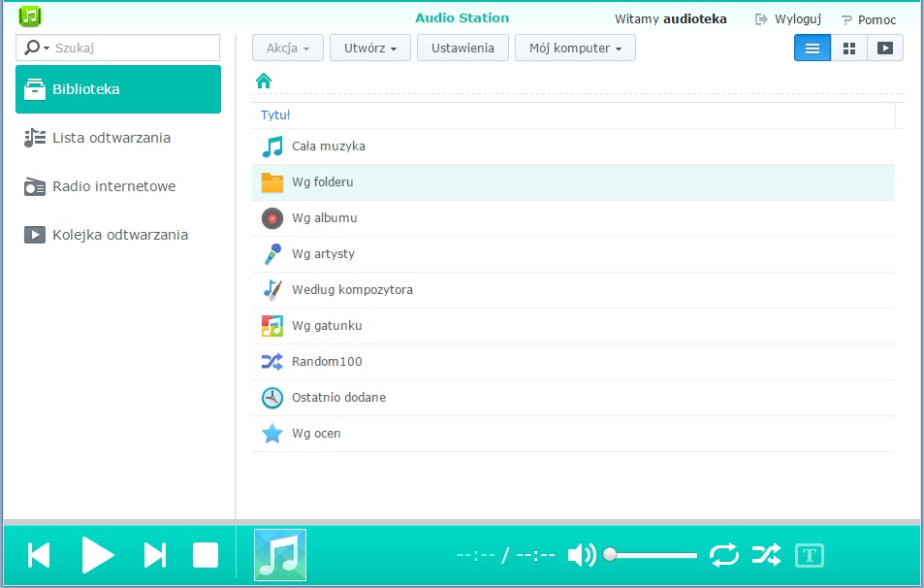Image resolution: width=924 pixels, height=588 pixels.
Task: Open the lyrics T icon
Action: point(810,555)
